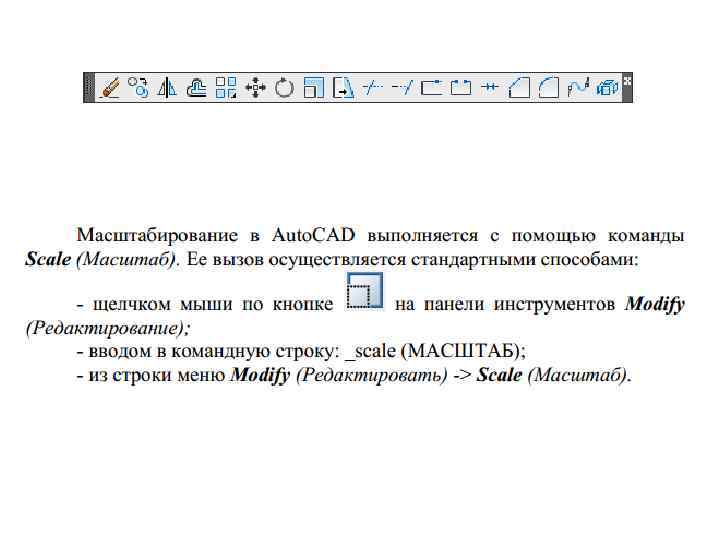Choose the Trim tool
Screen dimensions: 720x540
tap(372, 87)
